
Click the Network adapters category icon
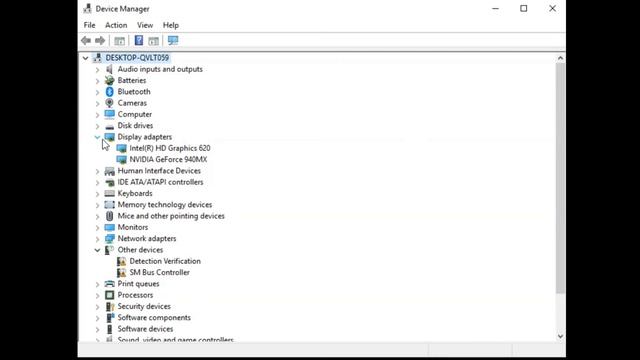click(x=109, y=239)
